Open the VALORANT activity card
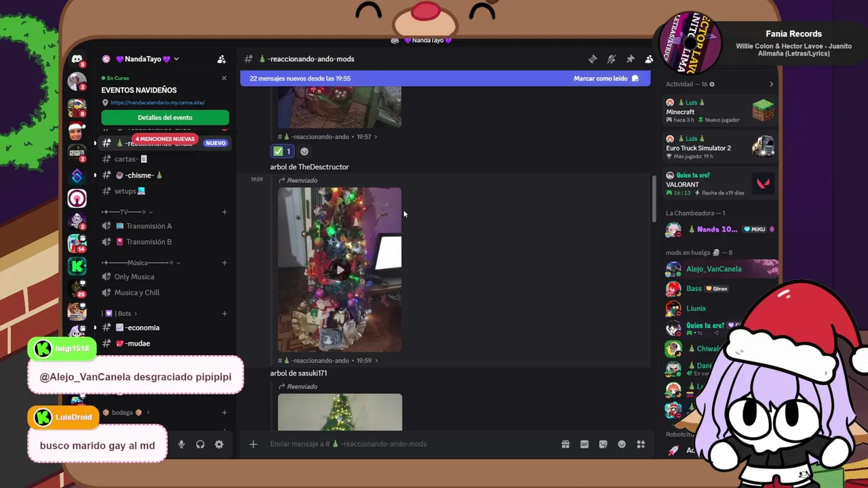The height and width of the screenshot is (488, 868). click(719, 184)
